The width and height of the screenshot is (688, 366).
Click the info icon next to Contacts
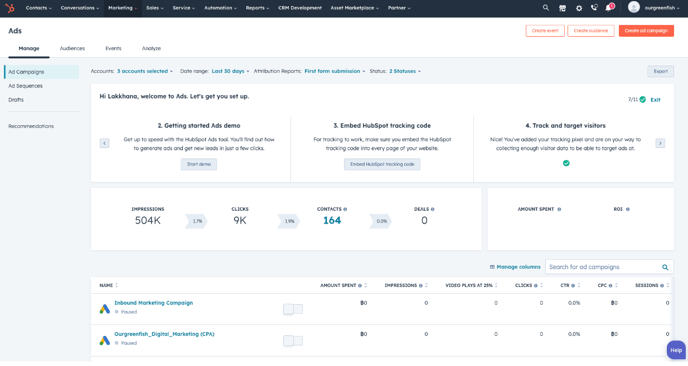(345, 209)
